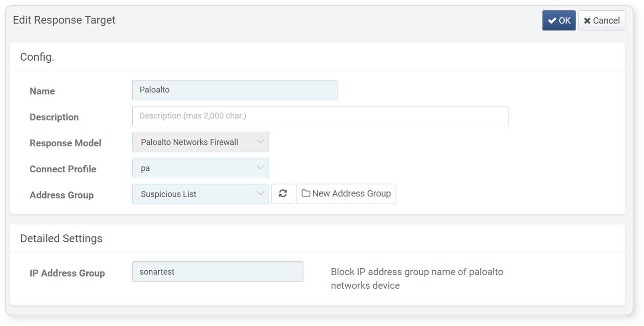Image resolution: width=644 pixels, height=326 pixels.
Task: Click the IP Address Group label
Action: point(67,273)
